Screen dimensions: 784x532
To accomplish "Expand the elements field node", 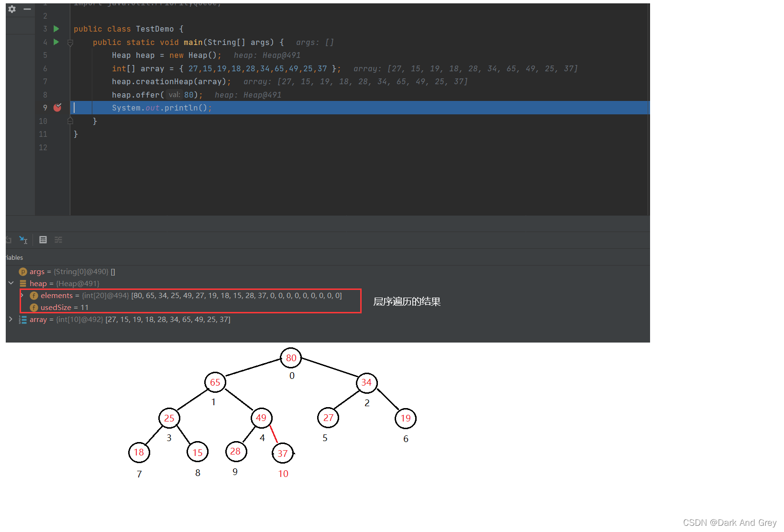I will [22, 295].
